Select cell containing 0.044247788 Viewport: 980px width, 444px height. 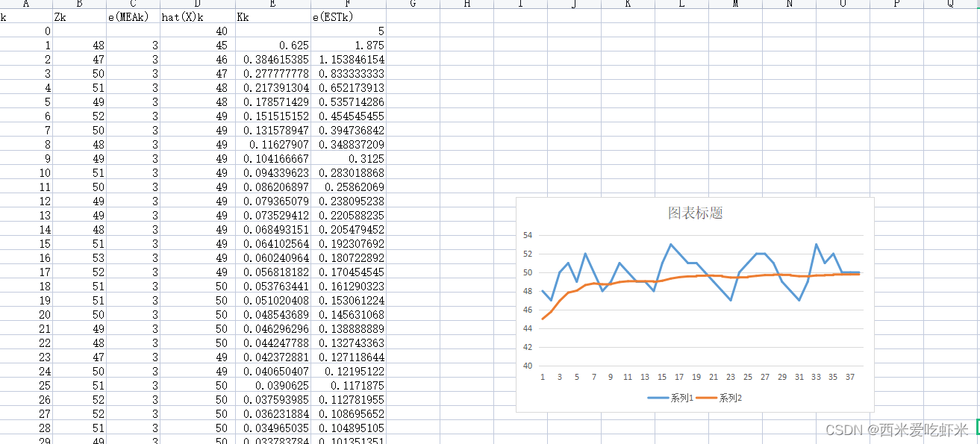pyautogui.click(x=273, y=343)
